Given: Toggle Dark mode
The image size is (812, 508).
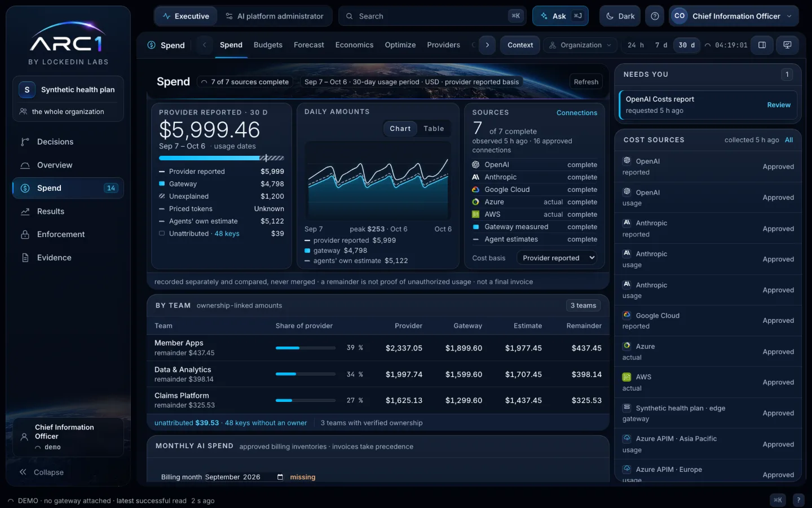Looking at the screenshot, I should 620,16.
